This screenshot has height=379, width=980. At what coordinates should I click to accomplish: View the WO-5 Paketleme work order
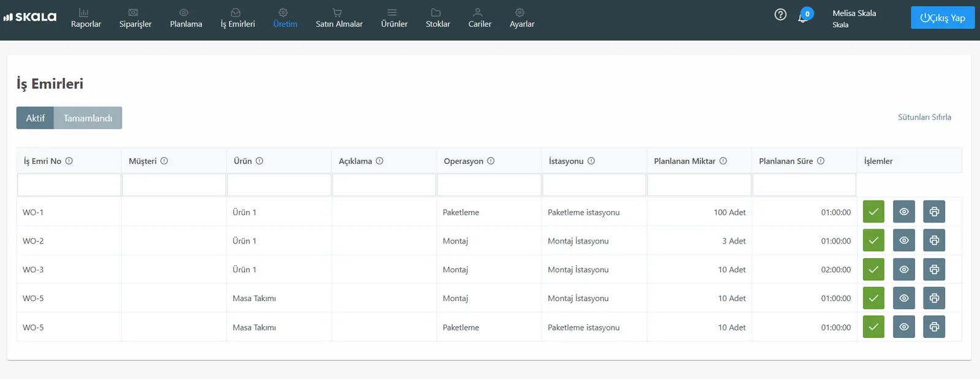[904, 327]
